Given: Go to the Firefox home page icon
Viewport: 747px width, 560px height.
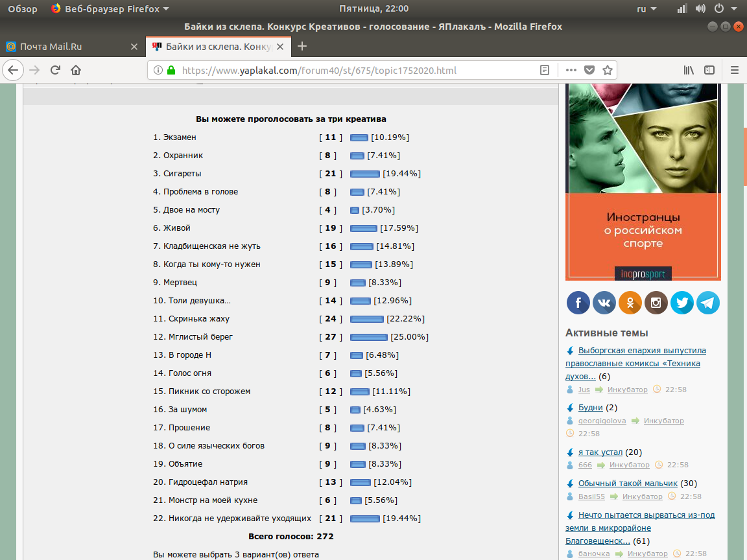Looking at the screenshot, I should (76, 70).
